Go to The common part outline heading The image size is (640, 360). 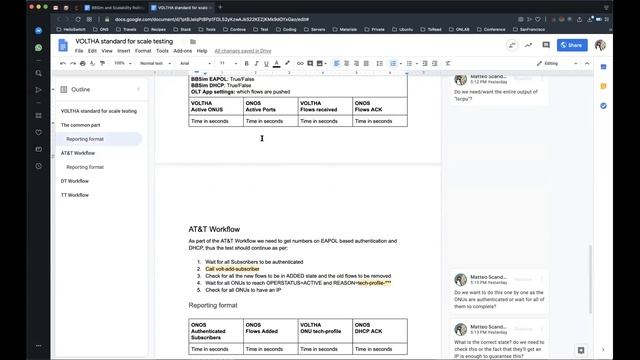tap(80, 125)
